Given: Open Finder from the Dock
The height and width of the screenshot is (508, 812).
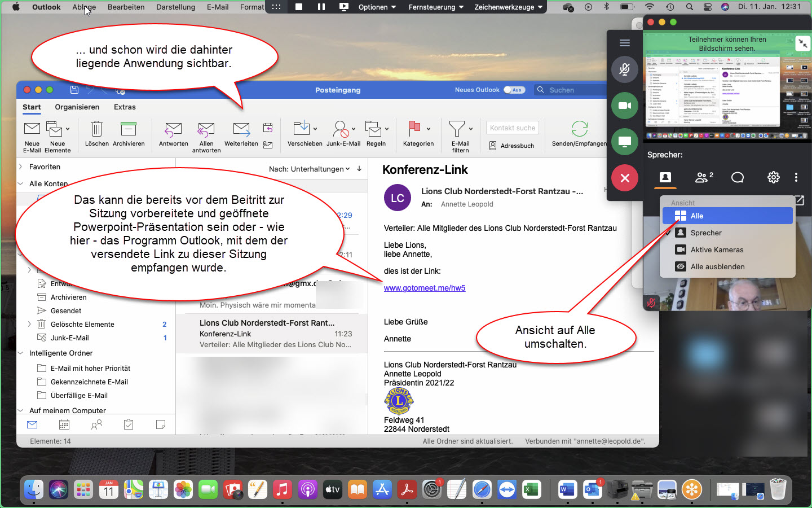Looking at the screenshot, I should point(34,489).
